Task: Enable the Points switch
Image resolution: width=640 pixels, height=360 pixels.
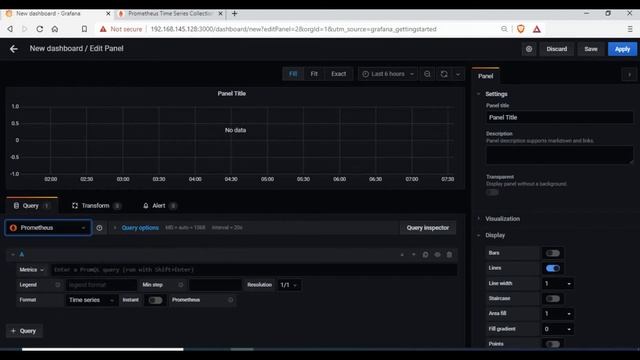Action: coord(553,344)
